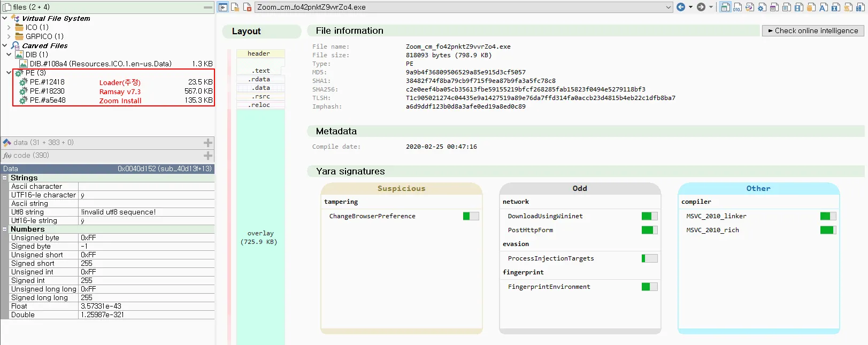
Task: Minimize the files panel with dash
Action: pyautogui.click(x=208, y=7)
